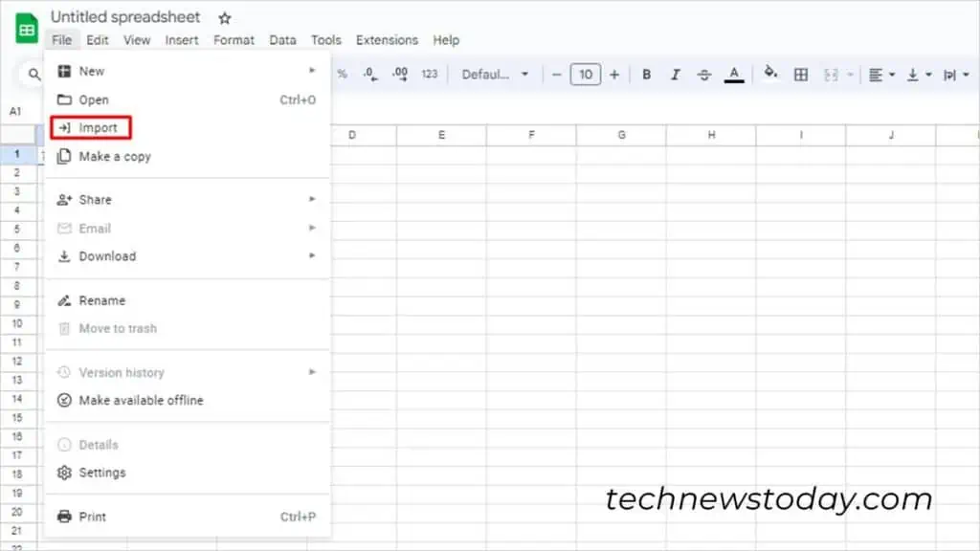The height and width of the screenshot is (551, 980).
Task: Toggle bold formatting
Action: point(647,75)
